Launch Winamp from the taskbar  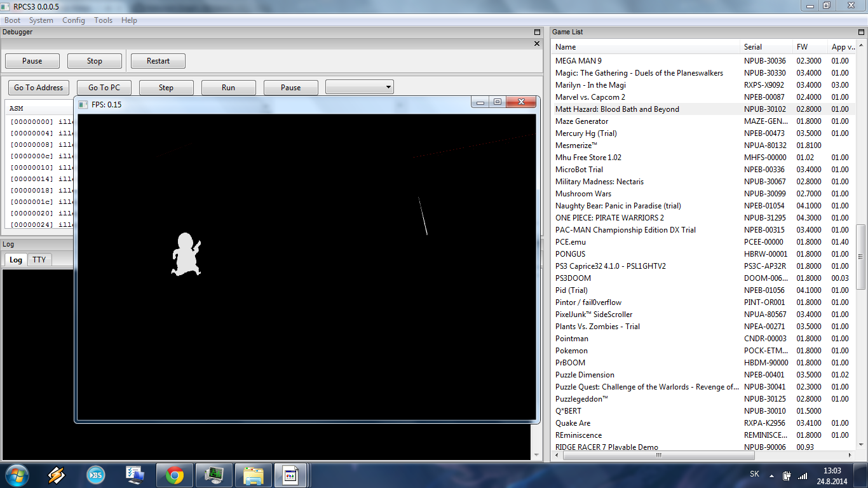(57, 475)
